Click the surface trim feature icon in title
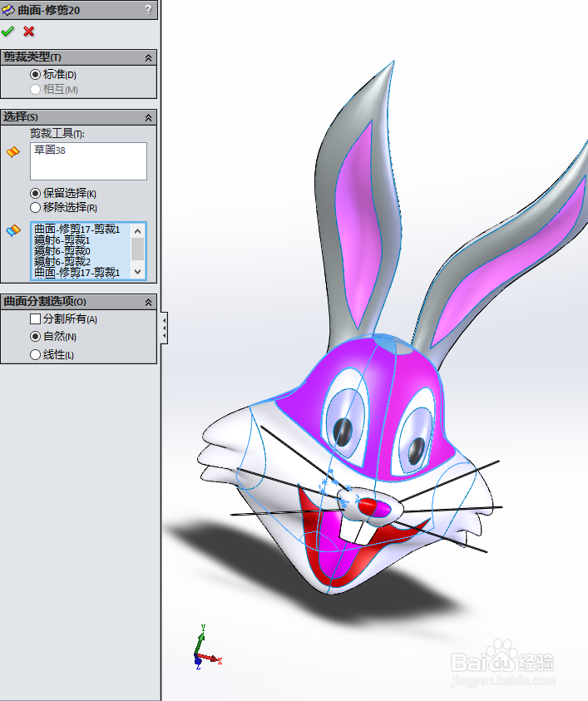Viewport: 588px width, 701px height. point(8,10)
